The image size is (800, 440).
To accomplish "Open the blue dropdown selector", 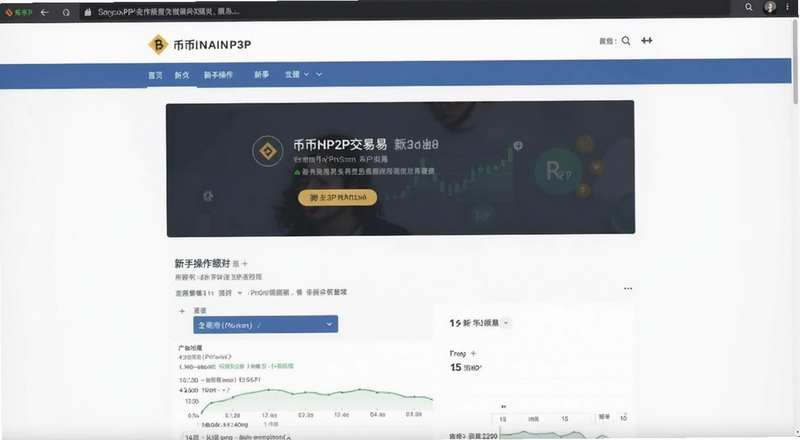I will 265,325.
